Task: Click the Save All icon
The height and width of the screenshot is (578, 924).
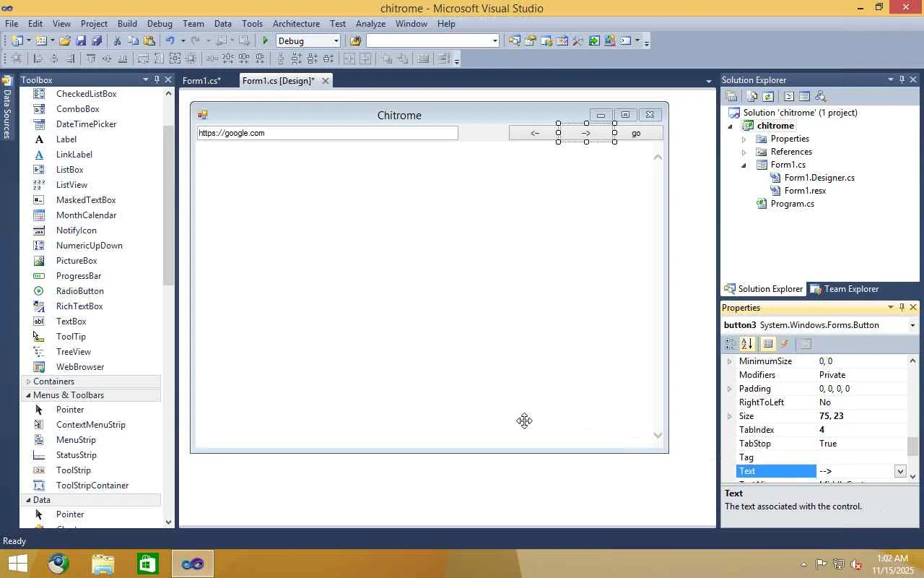Action: coord(97,41)
